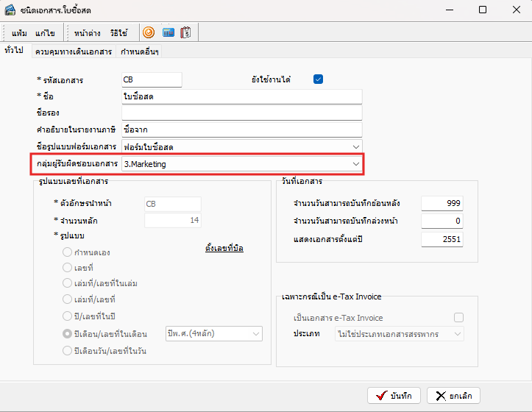Open the แก้ไข menu
Image resolution: width=532 pixels, height=412 pixels.
click(46, 33)
